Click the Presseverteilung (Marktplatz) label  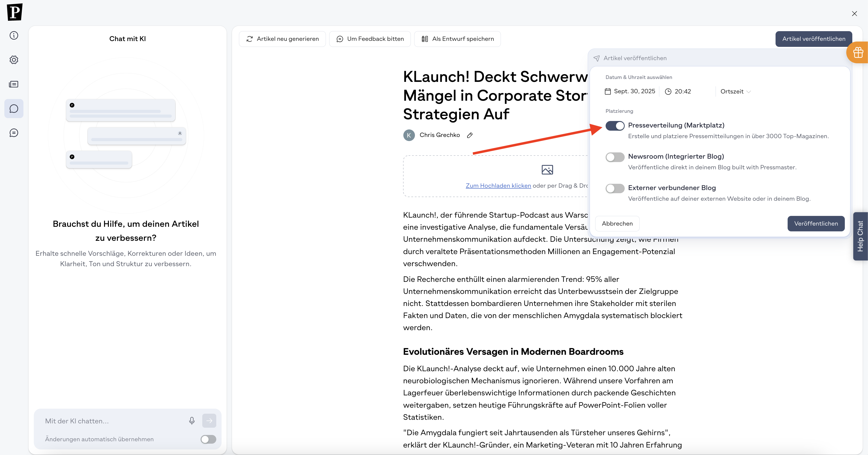pos(676,125)
